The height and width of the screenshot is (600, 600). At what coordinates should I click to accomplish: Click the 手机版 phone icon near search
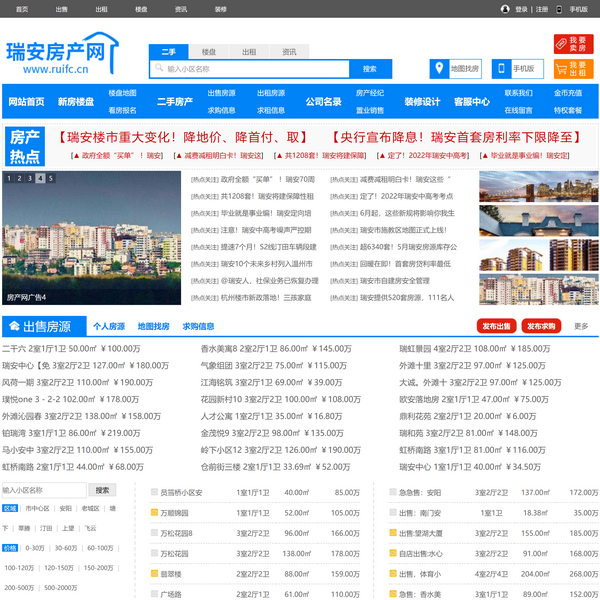pos(502,69)
